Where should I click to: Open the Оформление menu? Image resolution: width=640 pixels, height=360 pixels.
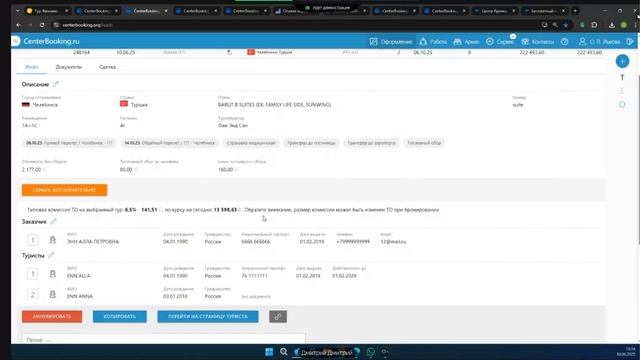point(391,42)
